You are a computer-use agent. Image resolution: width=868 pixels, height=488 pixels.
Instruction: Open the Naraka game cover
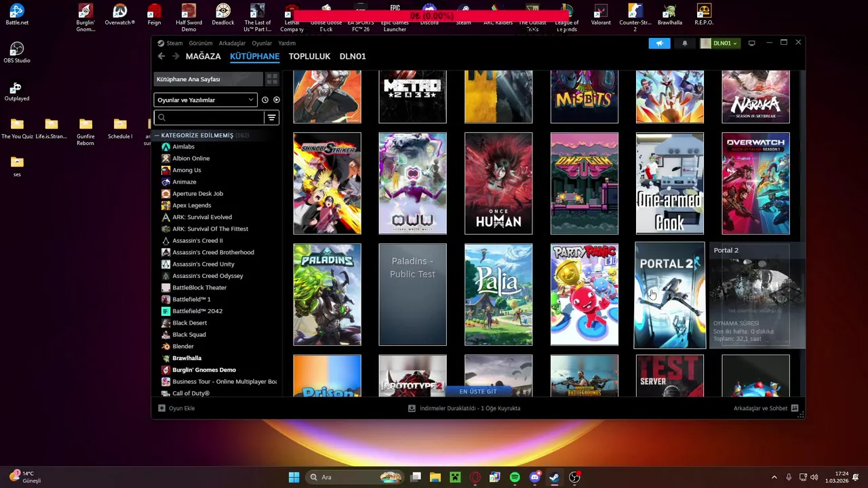click(755, 96)
